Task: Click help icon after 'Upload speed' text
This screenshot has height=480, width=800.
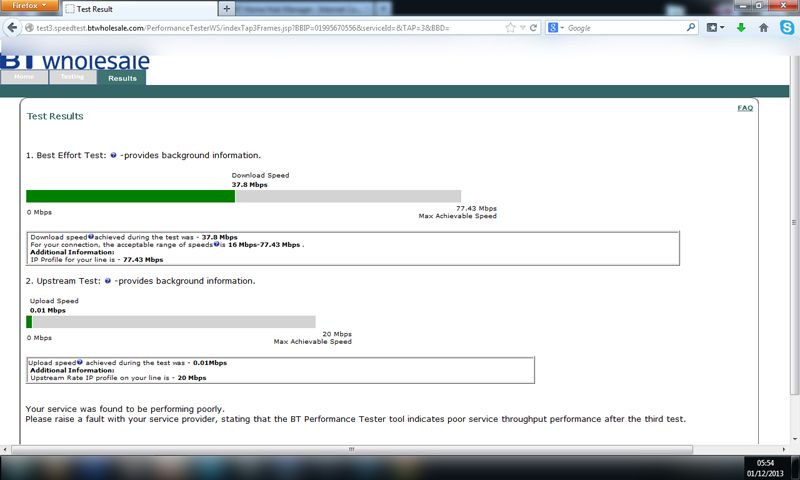Action: tap(80, 362)
